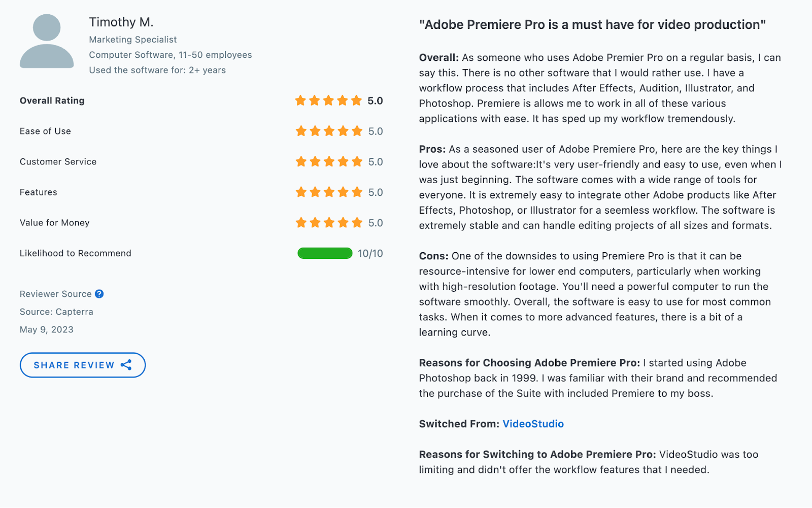Click the Cons section label
Viewport: 812px width, 508px height.
click(433, 256)
